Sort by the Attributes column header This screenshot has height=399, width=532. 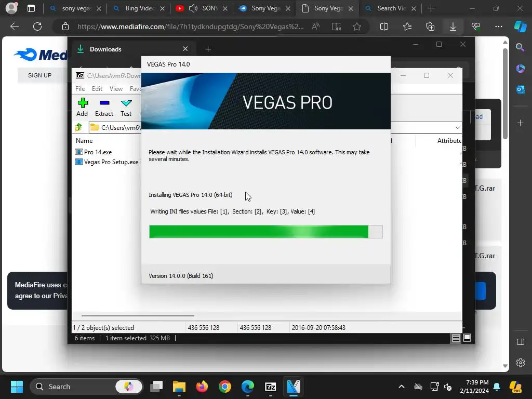coord(449,140)
